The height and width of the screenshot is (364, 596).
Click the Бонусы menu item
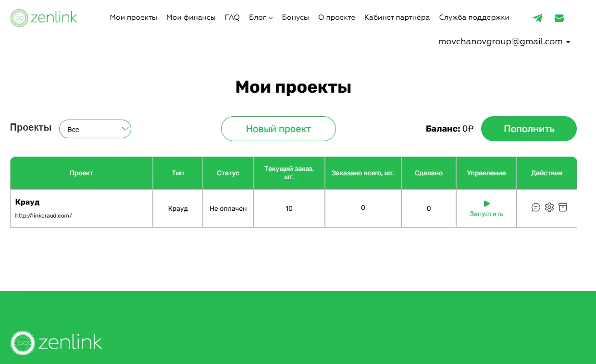pos(295,17)
